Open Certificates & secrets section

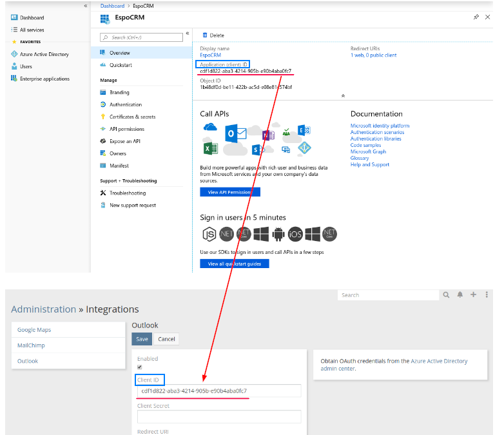(132, 117)
